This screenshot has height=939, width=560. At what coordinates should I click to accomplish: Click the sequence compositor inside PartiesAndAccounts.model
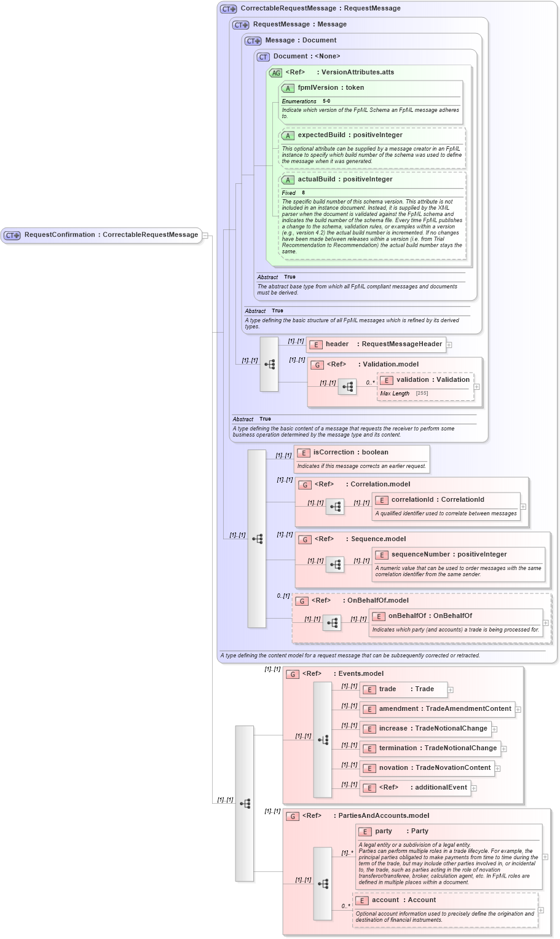323,884
